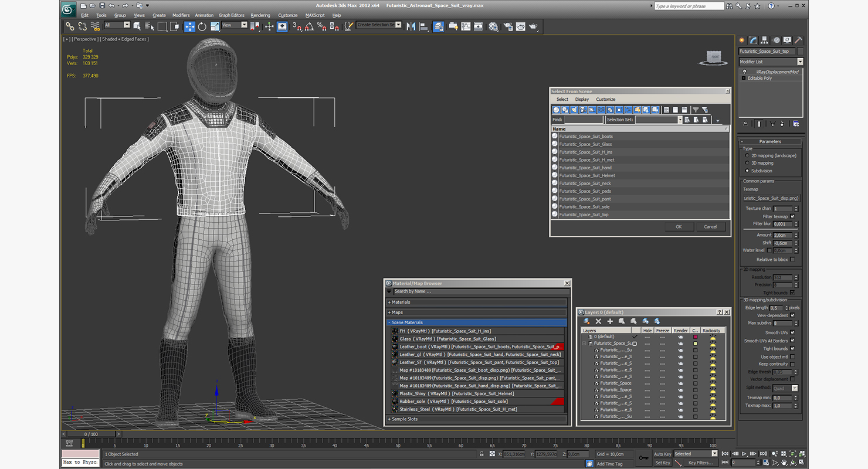Open the Hierarchy panel tab icon

coord(765,40)
